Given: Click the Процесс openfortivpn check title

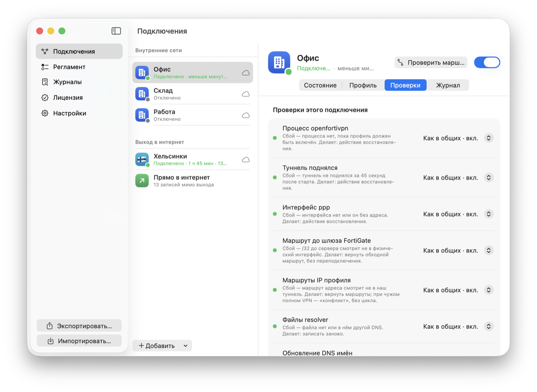Looking at the screenshot, I should tap(315, 128).
